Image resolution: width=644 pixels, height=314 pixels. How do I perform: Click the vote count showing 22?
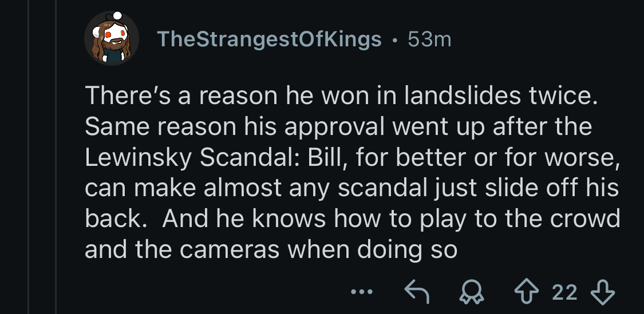coord(565,293)
